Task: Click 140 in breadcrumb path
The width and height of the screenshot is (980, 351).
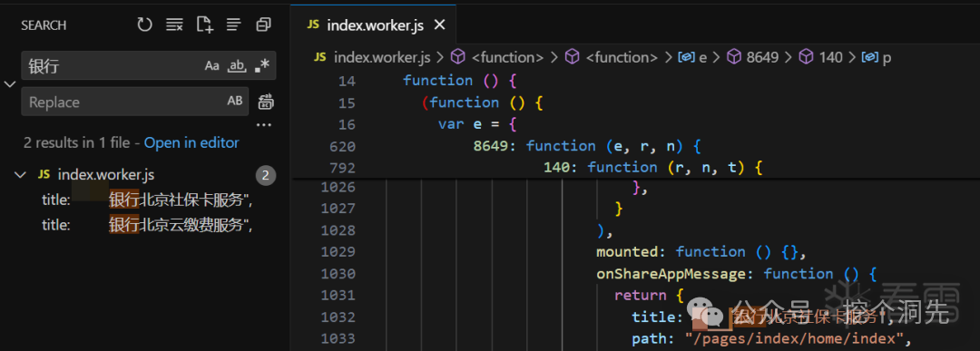Action: coord(830,57)
